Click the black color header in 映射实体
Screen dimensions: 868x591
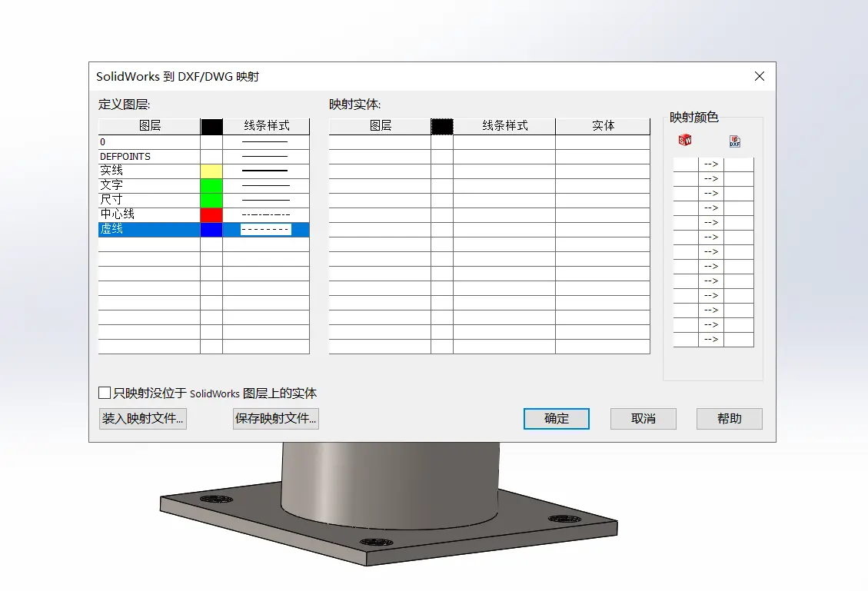[442, 126]
